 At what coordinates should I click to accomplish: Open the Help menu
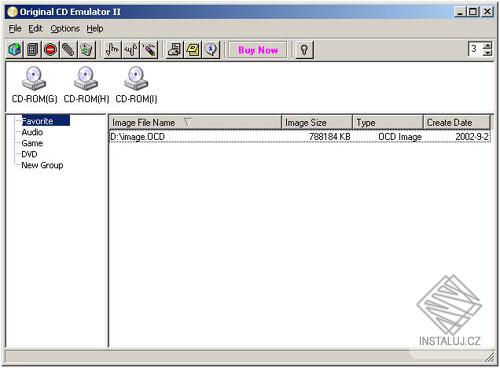[x=95, y=29]
